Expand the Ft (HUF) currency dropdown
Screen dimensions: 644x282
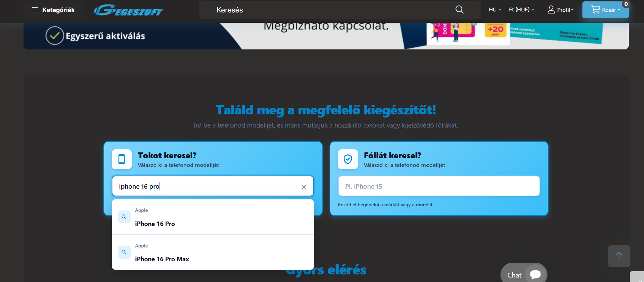[521, 10]
